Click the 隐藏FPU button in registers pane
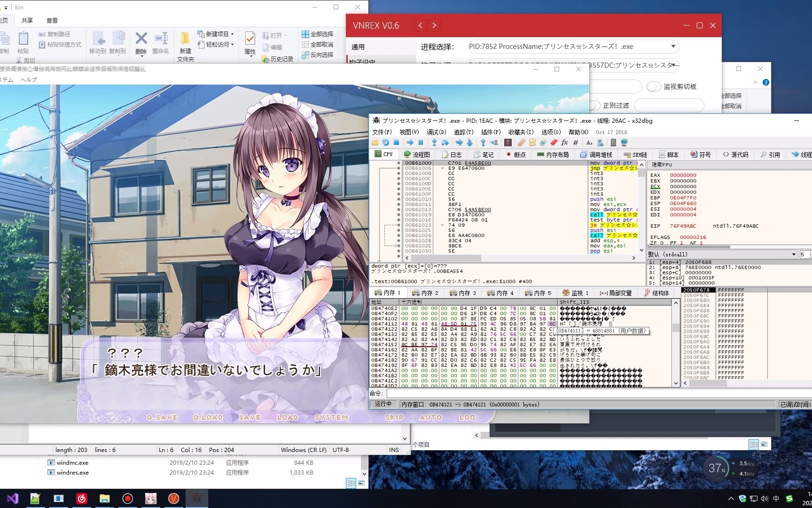 click(x=662, y=165)
